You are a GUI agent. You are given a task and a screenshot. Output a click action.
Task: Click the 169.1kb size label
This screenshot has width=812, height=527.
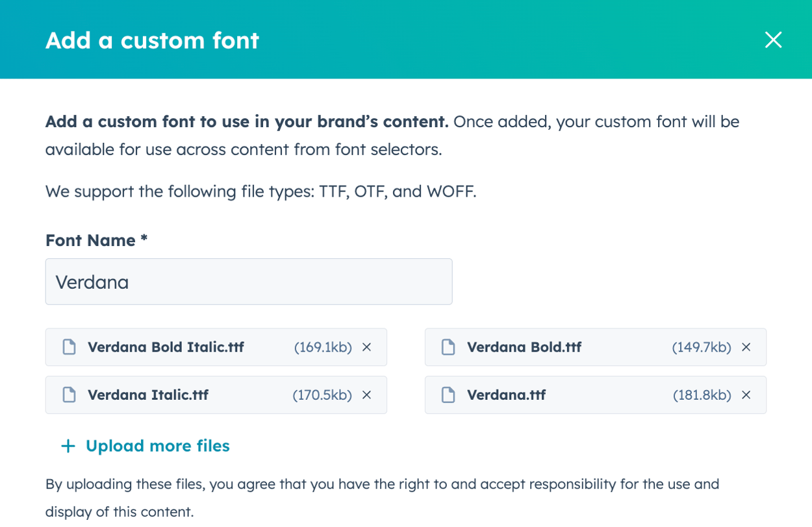pyautogui.click(x=324, y=347)
